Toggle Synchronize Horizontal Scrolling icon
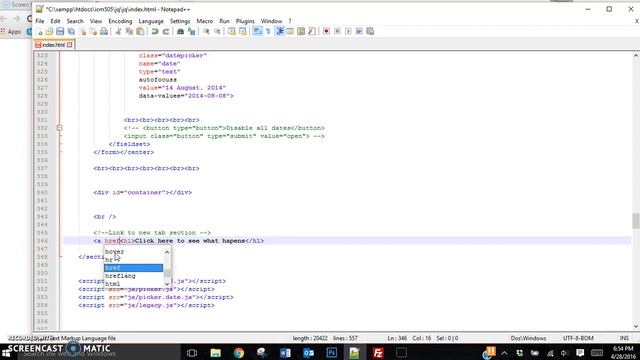 point(243,31)
